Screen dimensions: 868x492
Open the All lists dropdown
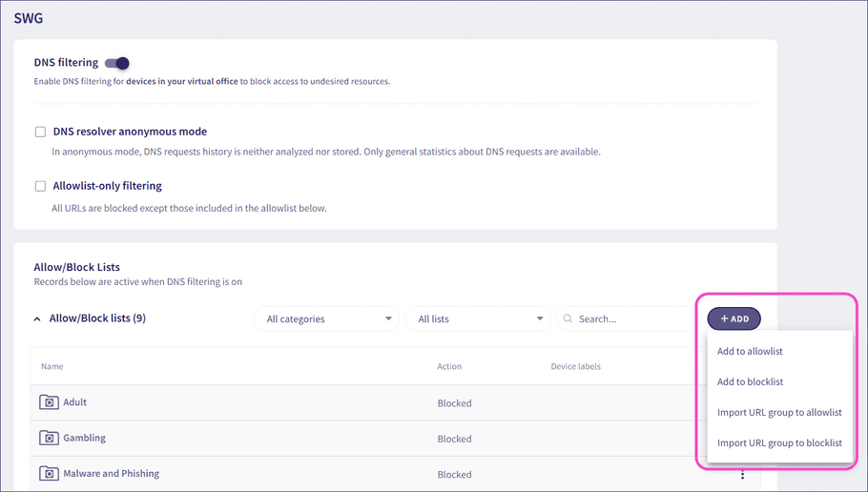click(478, 318)
